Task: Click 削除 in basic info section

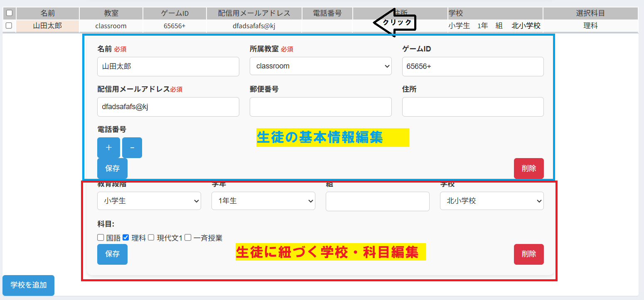Action: click(x=529, y=168)
